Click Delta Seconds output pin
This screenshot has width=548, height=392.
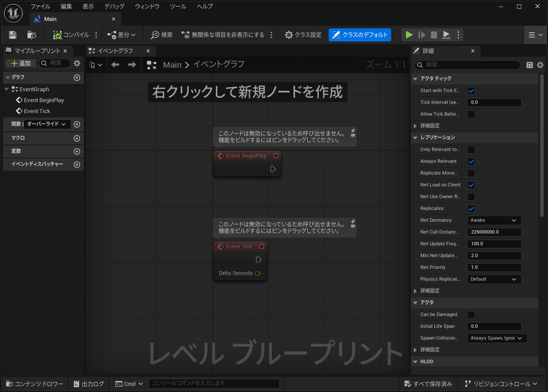click(x=258, y=273)
